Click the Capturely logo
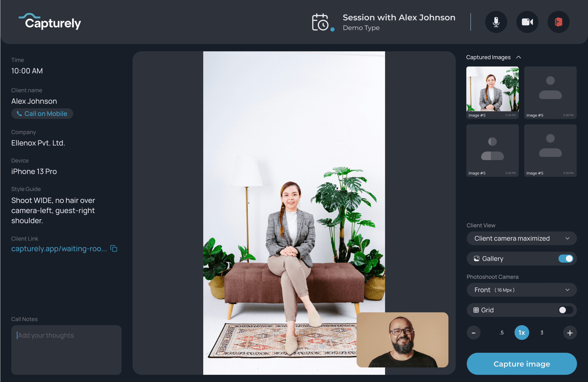 coord(50,22)
